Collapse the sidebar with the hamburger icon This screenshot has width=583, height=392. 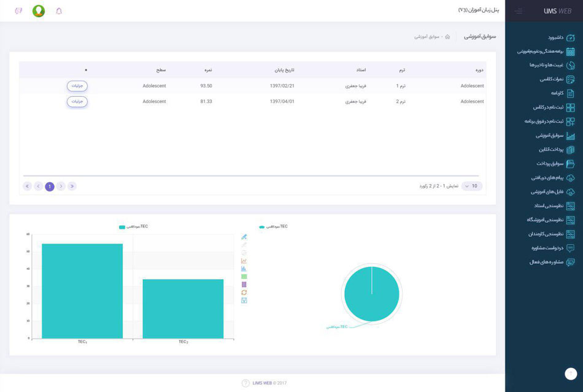click(x=519, y=11)
